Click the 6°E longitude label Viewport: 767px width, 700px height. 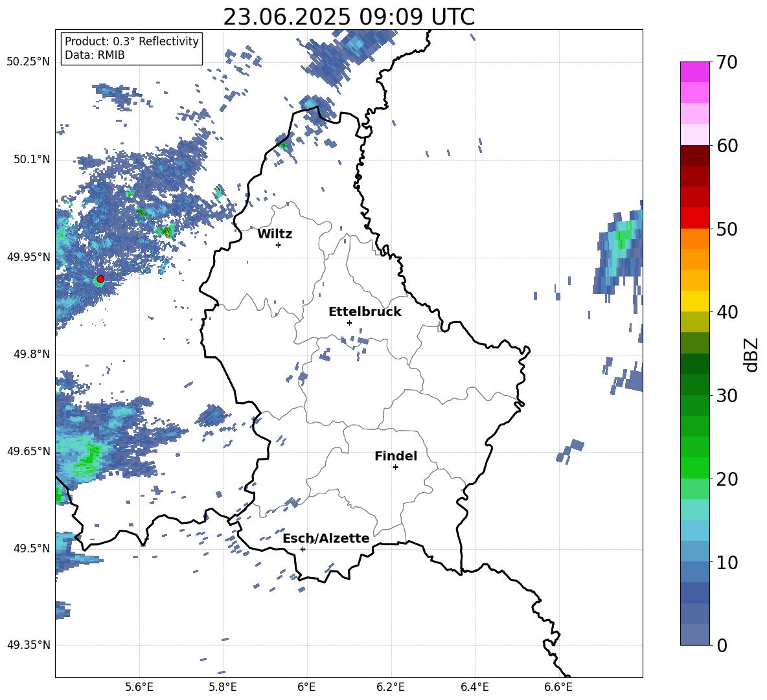coord(306,688)
